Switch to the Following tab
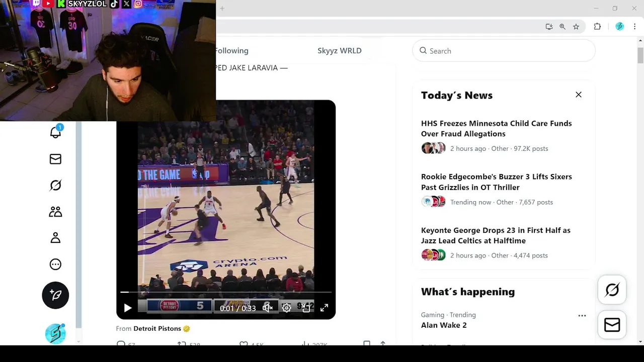The image size is (644, 362). coord(231,50)
